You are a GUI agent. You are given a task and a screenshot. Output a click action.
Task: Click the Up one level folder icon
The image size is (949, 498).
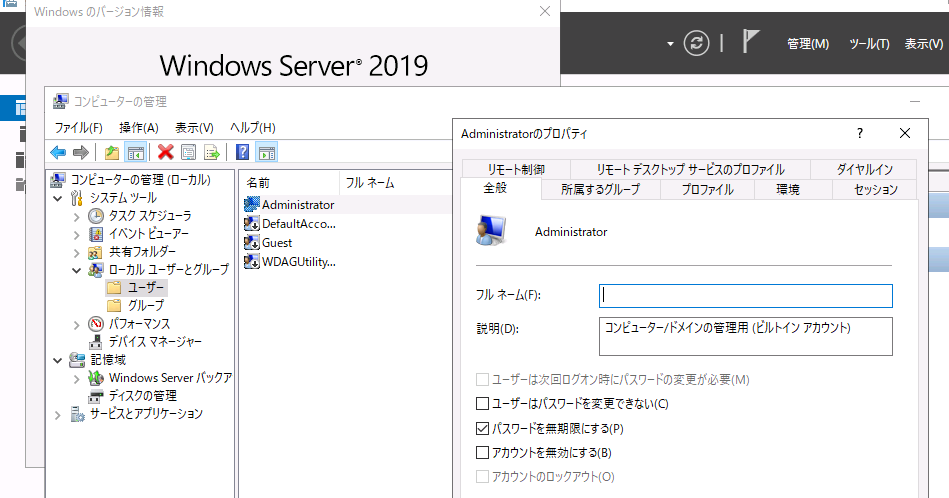pyautogui.click(x=111, y=152)
